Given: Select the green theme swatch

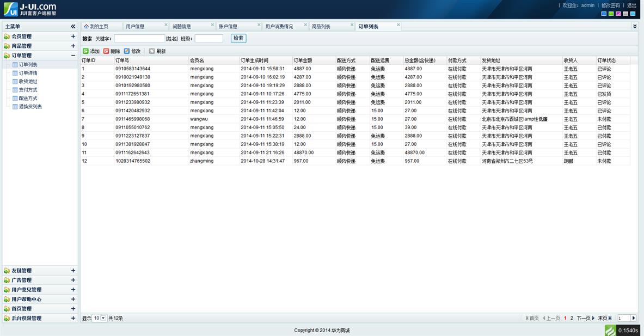Looking at the screenshot, I should point(611,14).
